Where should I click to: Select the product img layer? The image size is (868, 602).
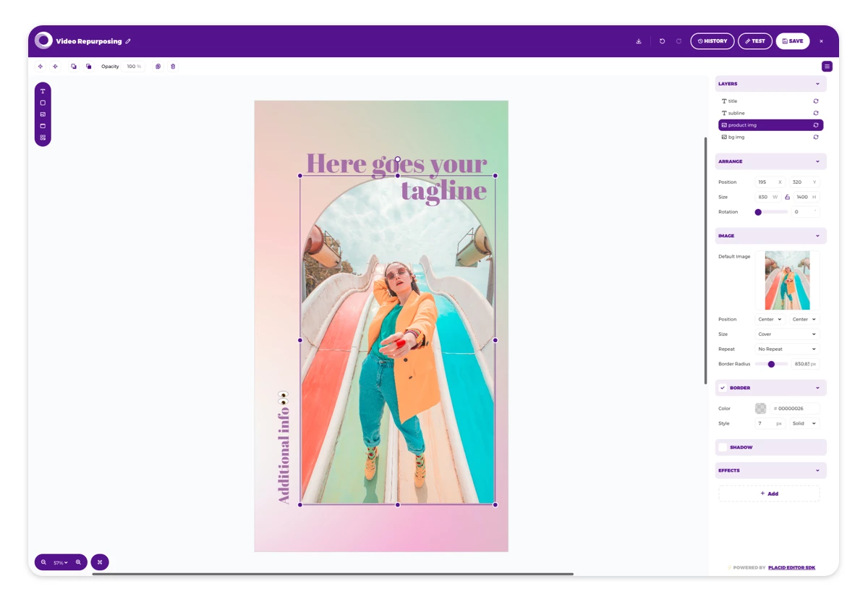coord(770,125)
